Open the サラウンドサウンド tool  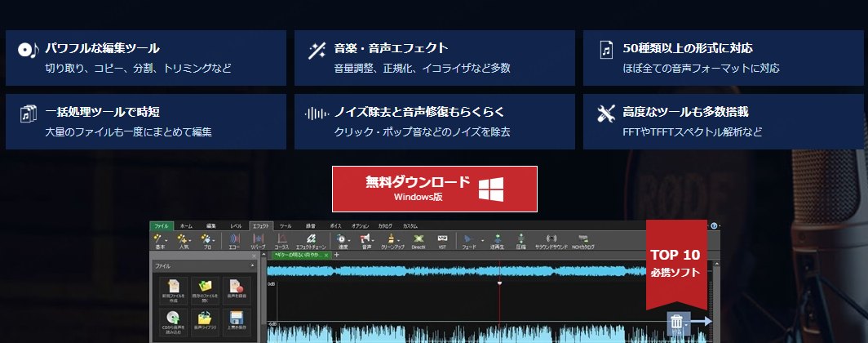pos(551,240)
